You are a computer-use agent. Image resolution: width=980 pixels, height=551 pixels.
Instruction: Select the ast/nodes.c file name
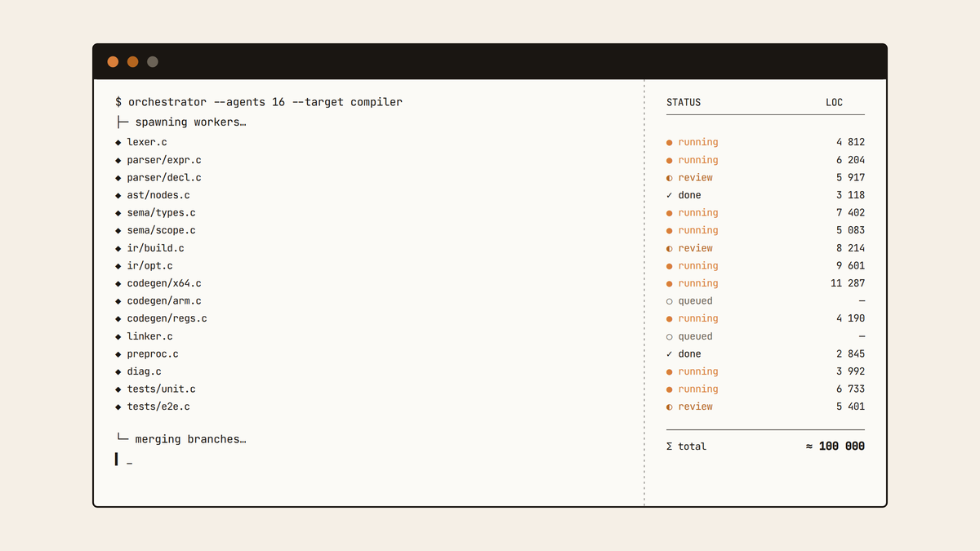(158, 195)
